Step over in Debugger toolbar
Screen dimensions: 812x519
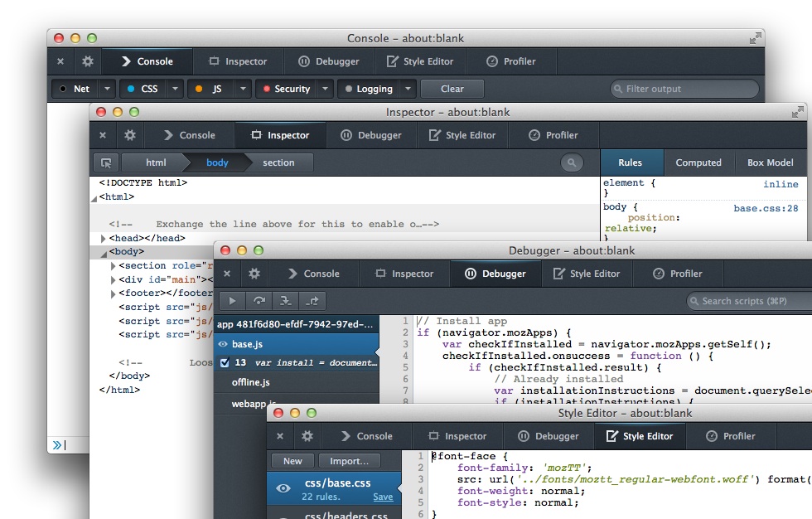259,301
